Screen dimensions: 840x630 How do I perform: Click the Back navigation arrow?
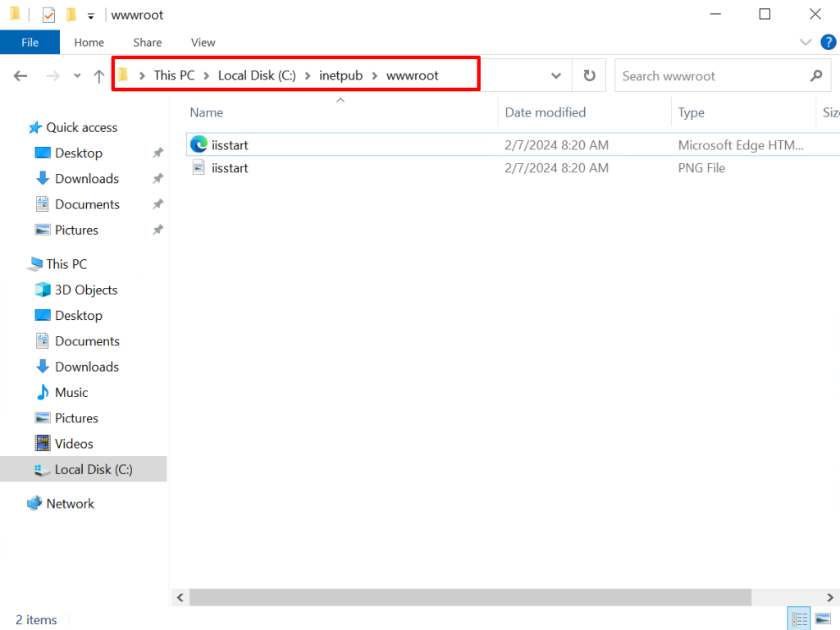click(x=21, y=75)
